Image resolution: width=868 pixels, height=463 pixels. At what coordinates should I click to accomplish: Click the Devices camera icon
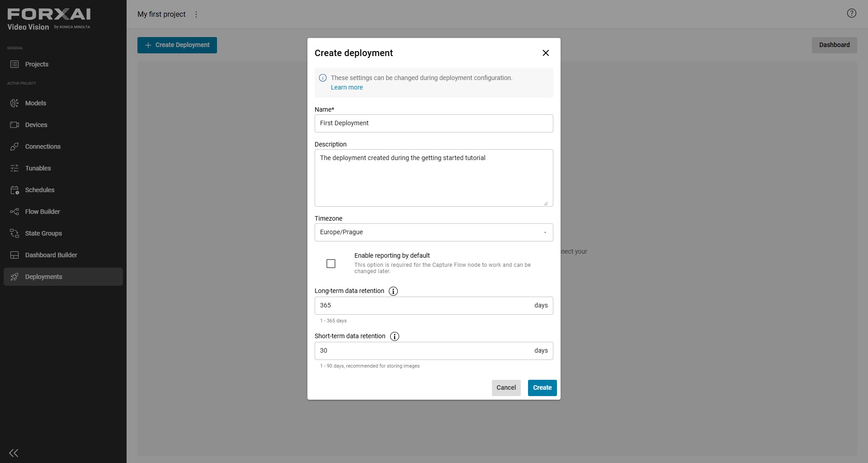(14, 125)
